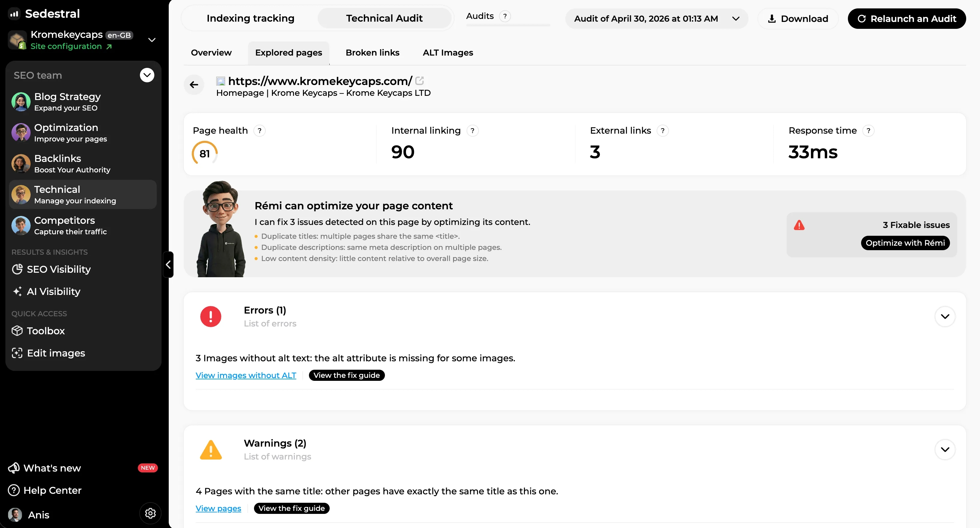Click Optimize with Rémi button
The width and height of the screenshot is (980, 528).
(906, 243)
